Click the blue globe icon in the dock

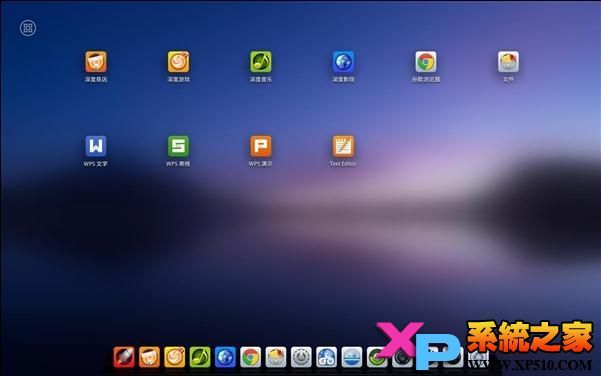225,357
